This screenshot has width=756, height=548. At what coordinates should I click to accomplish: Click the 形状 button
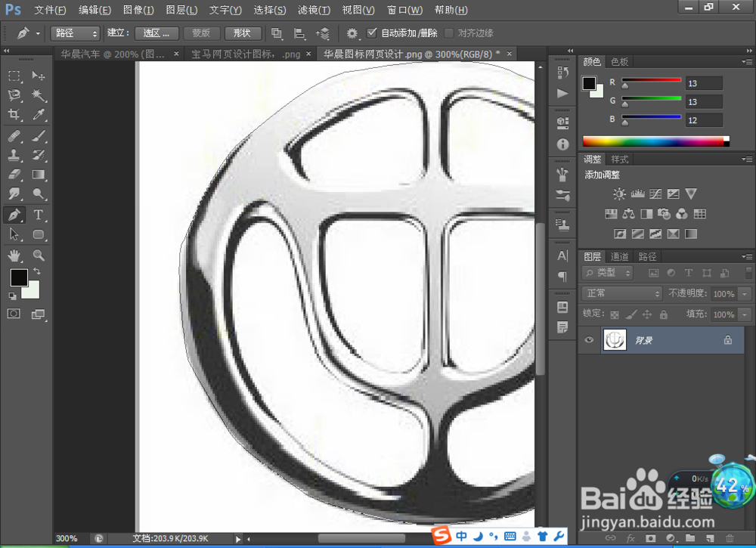pyautogui.click(x=243, y=33)
